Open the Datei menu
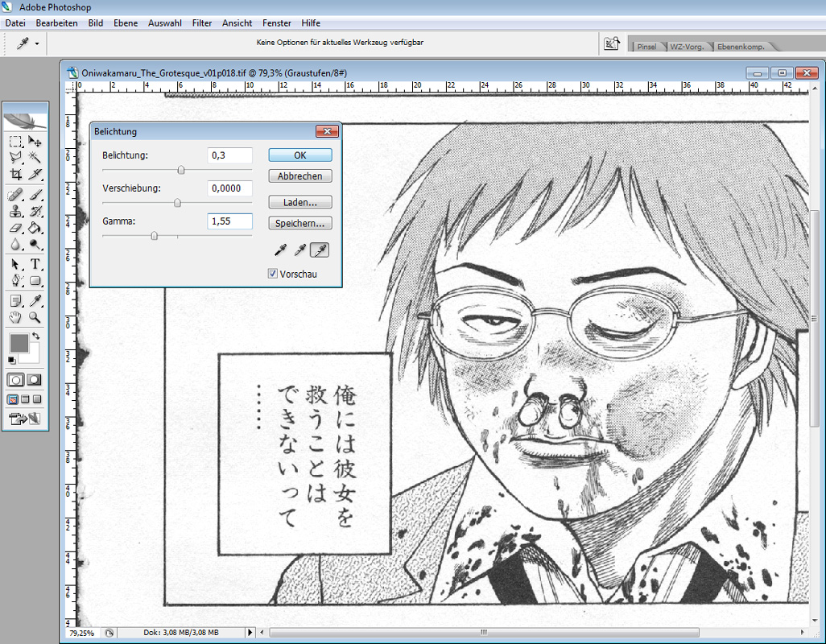 pyautogui.click(x=15, y=23)
